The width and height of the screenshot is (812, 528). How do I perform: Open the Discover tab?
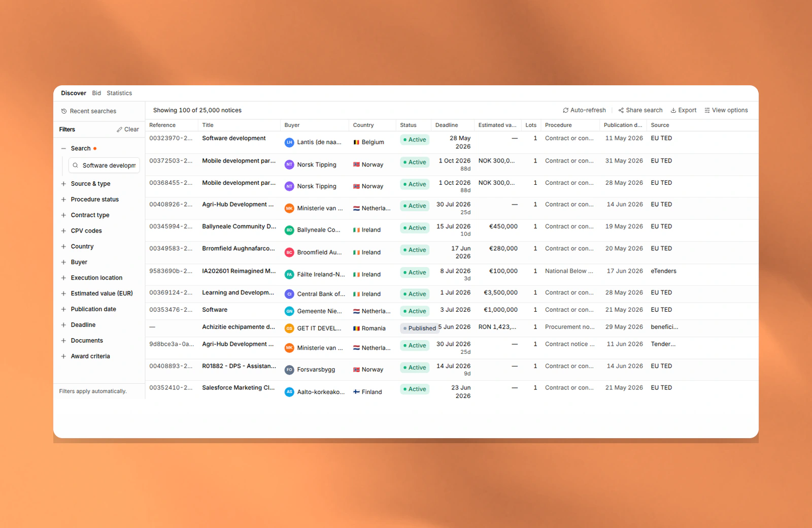(74, 93)
